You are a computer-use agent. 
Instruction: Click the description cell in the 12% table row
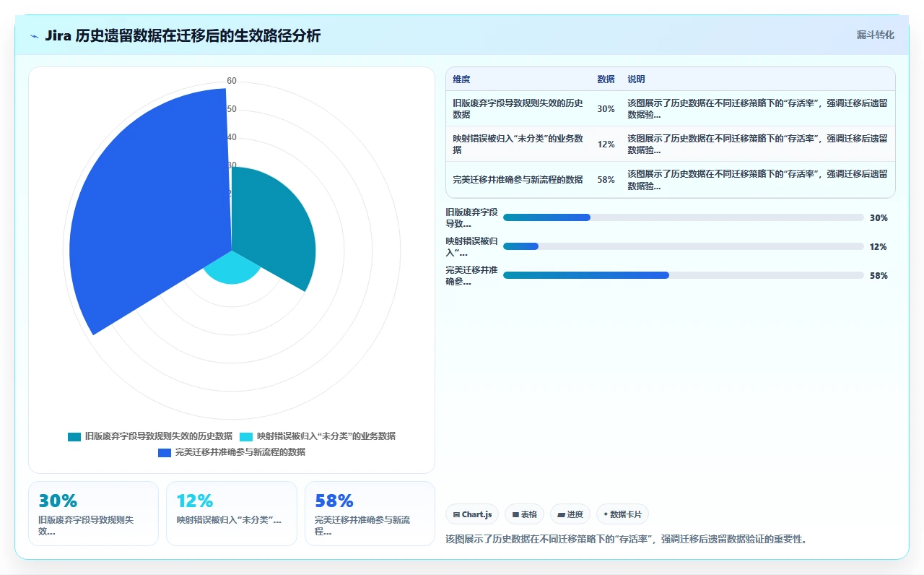757,144
